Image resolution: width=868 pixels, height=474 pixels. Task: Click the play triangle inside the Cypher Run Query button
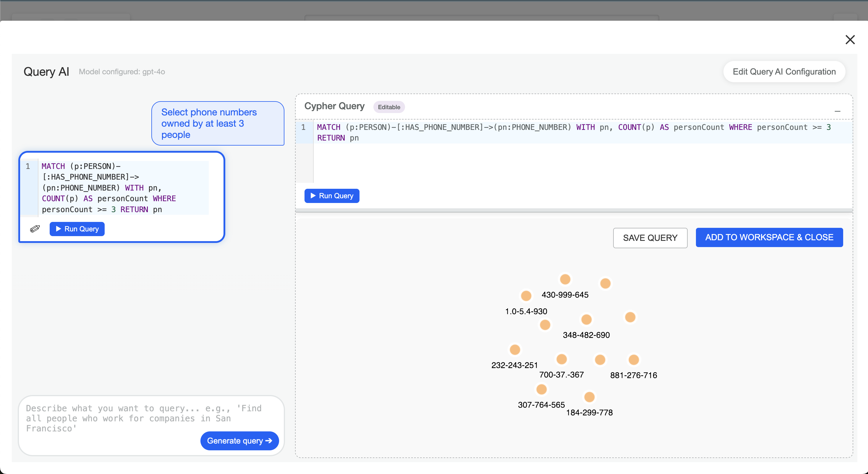tap(313, 196)
